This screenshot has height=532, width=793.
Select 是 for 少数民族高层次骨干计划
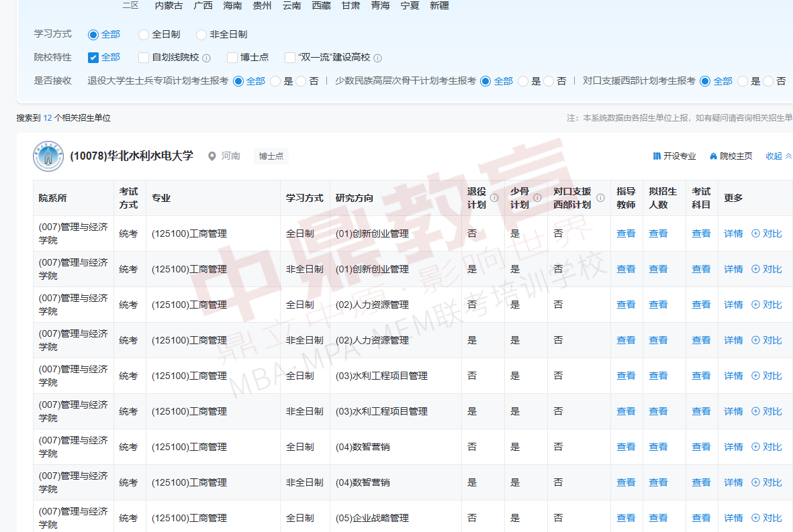tap(523, 81)
